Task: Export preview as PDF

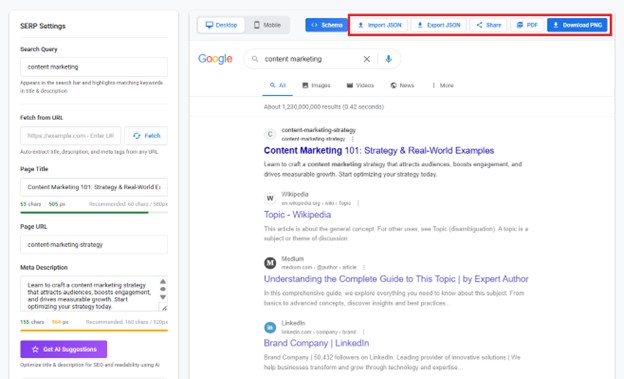Action: (x=527, y=25)
